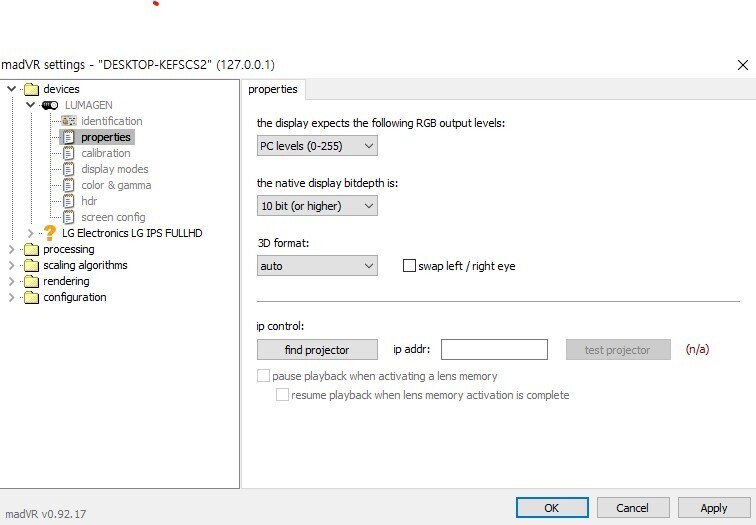Click the (n/a) projector status text
The image size is (756, 525).
point(697,349)
